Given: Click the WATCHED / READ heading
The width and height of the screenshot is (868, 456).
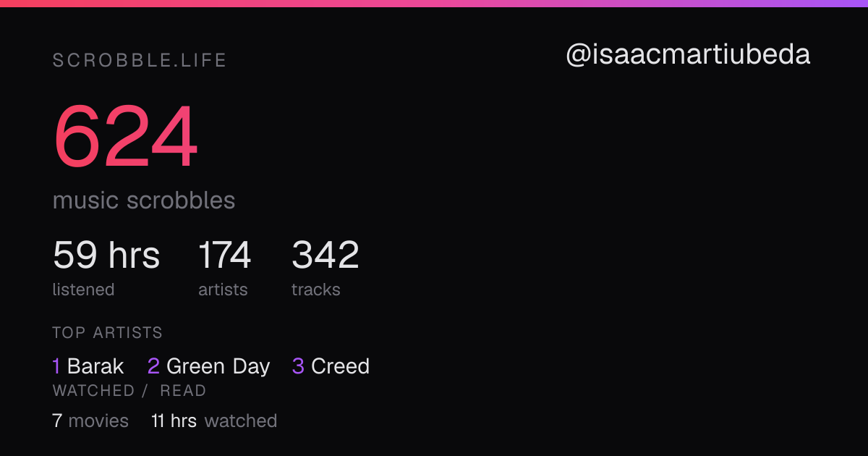Looking at the screenshot, I should coord(129,391).
